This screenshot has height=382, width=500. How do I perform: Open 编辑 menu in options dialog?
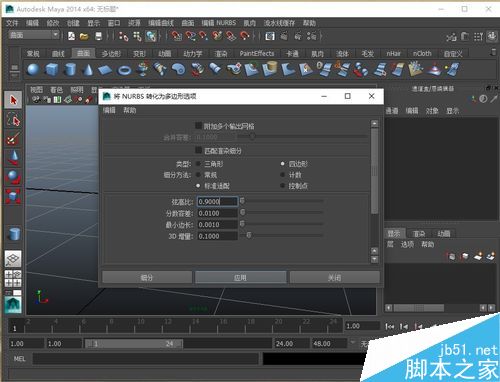click(109, 110)
